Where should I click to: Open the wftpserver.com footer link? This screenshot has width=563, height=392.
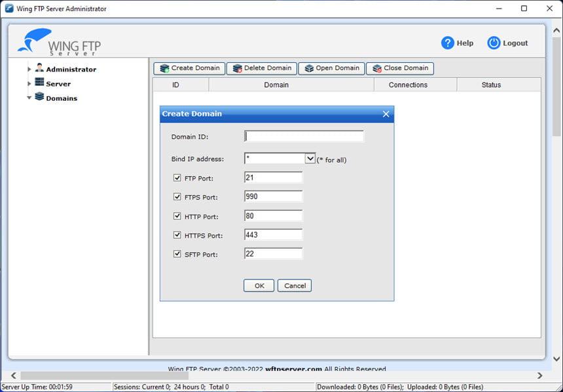click(x=293, y=368)
